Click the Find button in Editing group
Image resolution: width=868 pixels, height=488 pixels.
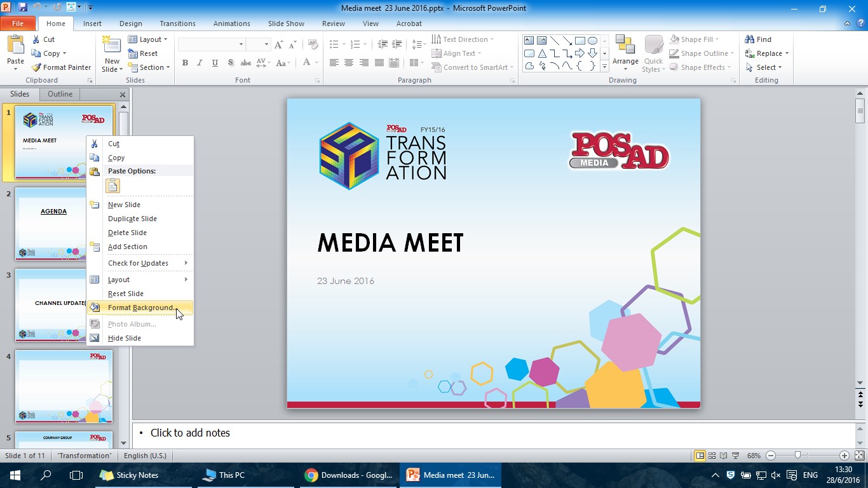[x=759, y=39]
